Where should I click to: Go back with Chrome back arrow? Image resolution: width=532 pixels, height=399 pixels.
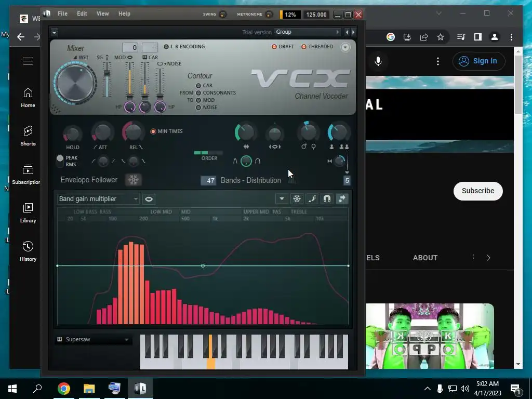point(21,37)
